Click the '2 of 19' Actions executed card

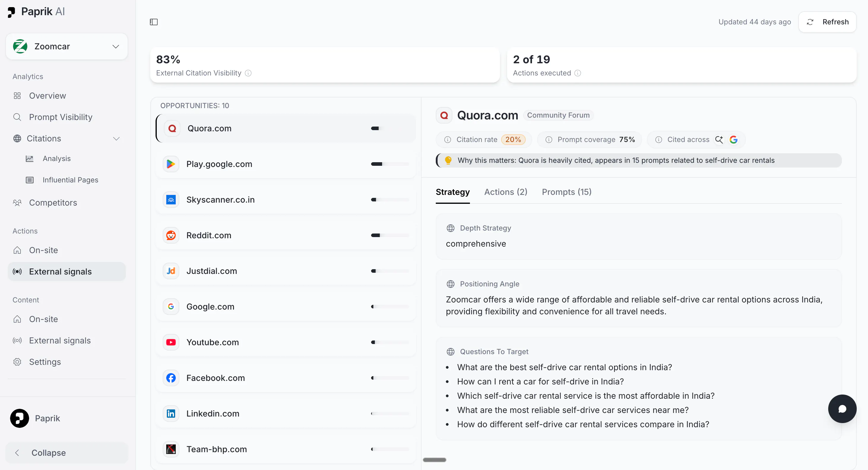tap(681, 65)
